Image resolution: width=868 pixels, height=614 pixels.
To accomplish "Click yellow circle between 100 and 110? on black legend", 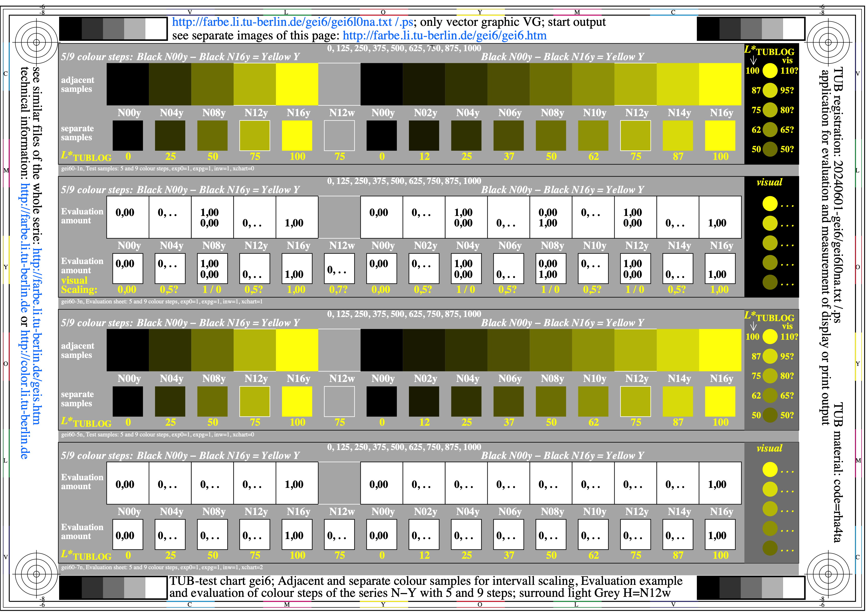I will pos(770,70).
